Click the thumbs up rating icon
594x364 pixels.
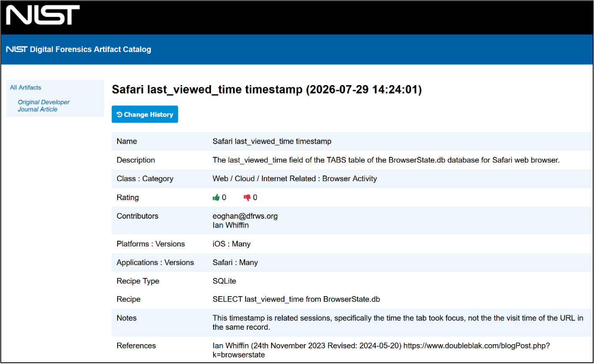coord(216,198)
